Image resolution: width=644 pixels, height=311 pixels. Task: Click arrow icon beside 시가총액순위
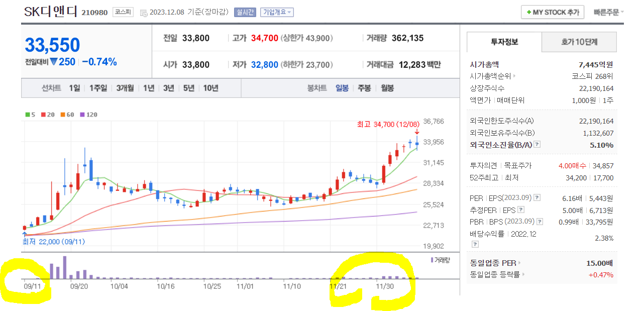click(x=514, y=76)
